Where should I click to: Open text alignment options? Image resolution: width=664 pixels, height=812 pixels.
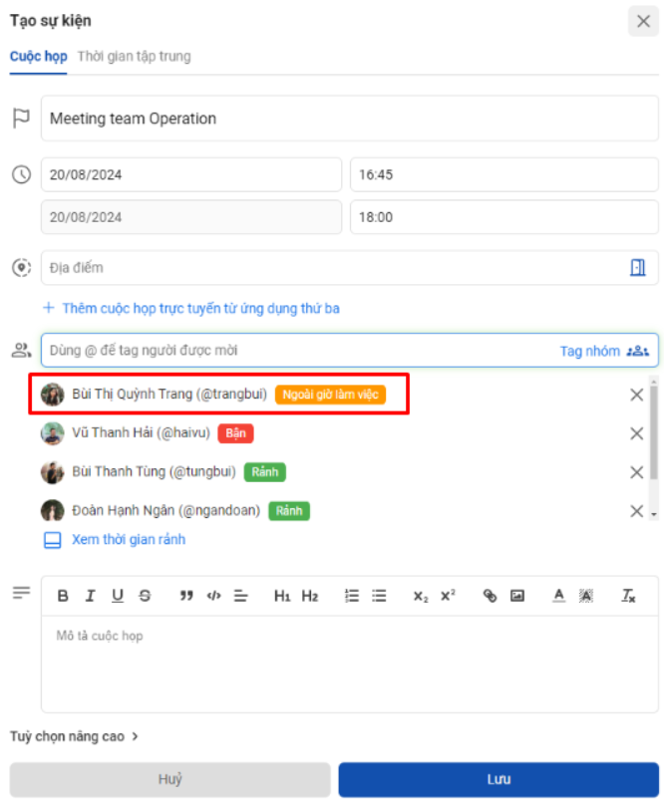(240, 596)
